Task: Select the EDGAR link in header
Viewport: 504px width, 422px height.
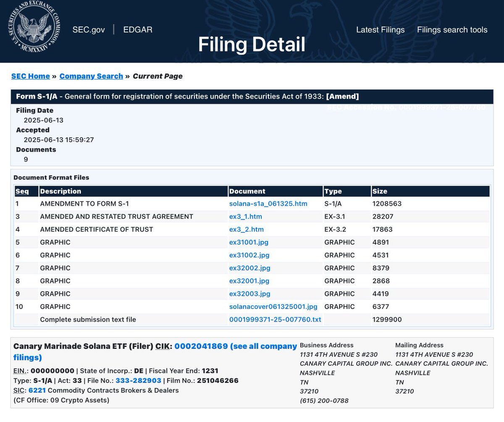Action: tap(138, 29)
